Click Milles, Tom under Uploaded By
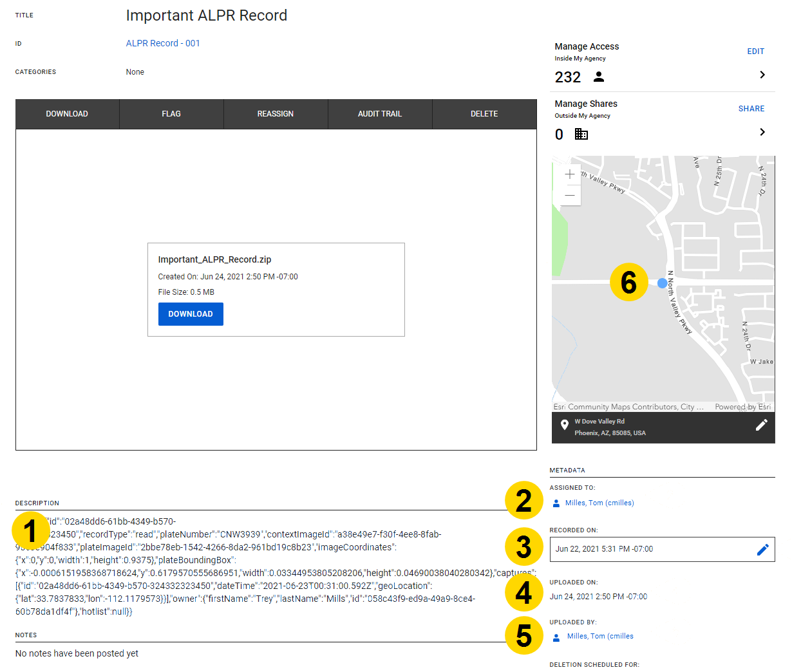This screenshot has height=672, width=792. [600, 636]
